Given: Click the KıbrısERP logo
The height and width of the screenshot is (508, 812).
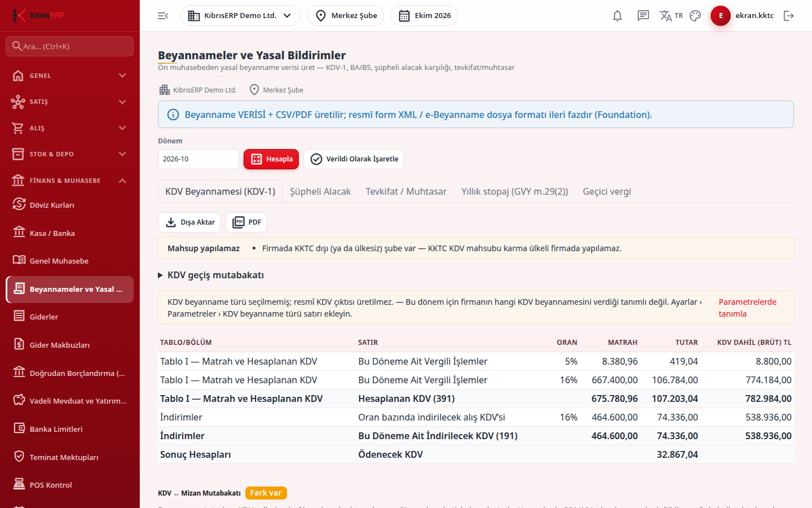Looking at the screenshot, I should [x=38, y=15].
